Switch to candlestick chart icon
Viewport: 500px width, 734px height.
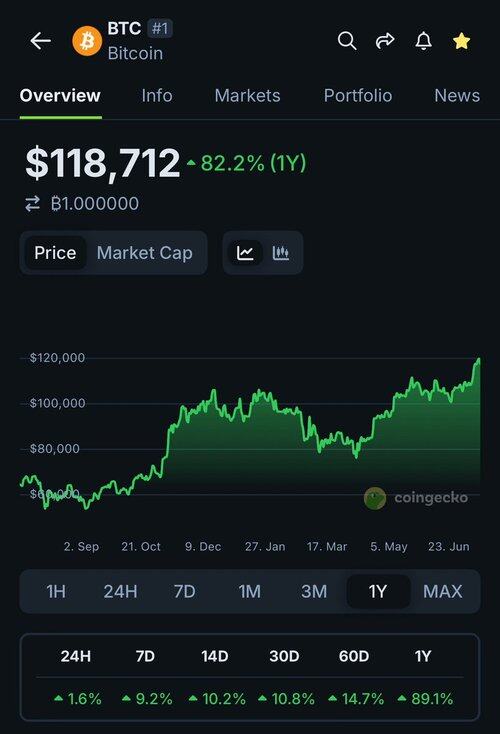pos(280,253)
